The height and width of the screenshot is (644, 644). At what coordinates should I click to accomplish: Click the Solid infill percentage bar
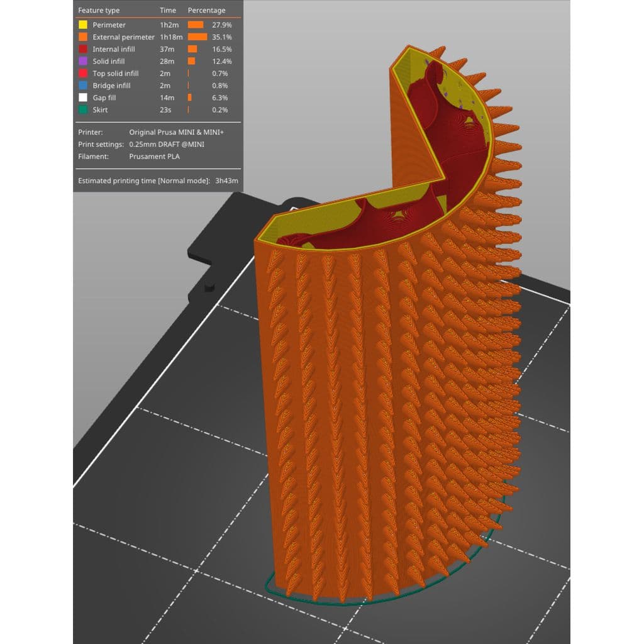pyautogui.click(x=191, y=61)
